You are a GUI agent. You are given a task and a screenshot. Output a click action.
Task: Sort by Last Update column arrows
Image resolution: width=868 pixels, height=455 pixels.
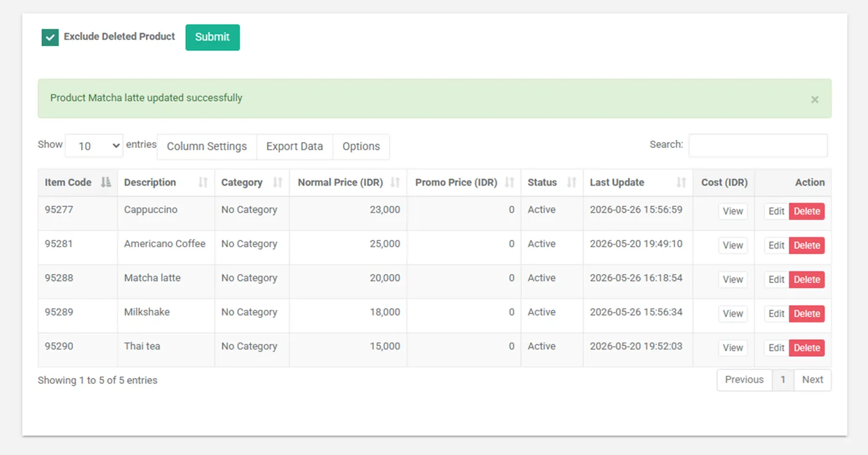tap(681, 183)
